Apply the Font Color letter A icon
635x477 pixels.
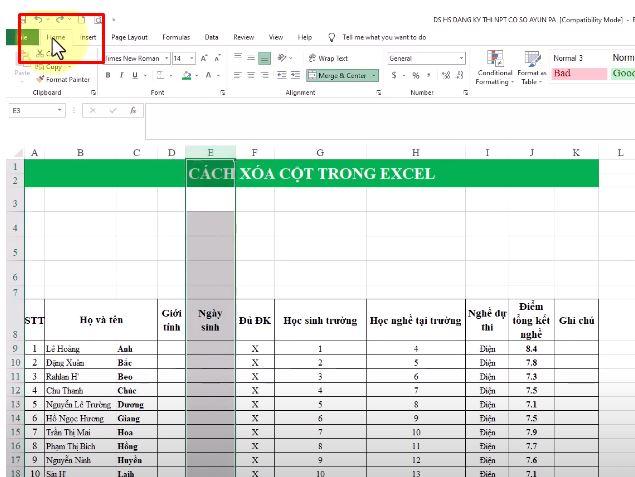click(208, 75)
